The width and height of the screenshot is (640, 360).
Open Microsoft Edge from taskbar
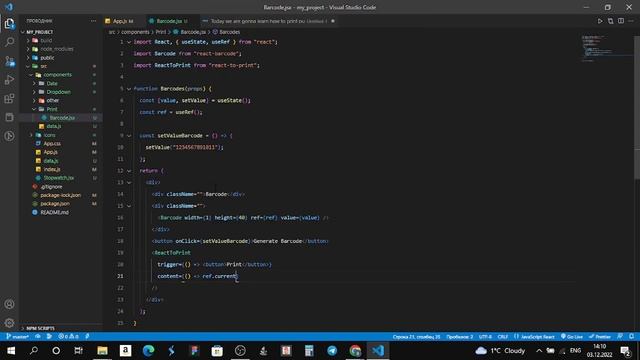coord(148,351)
